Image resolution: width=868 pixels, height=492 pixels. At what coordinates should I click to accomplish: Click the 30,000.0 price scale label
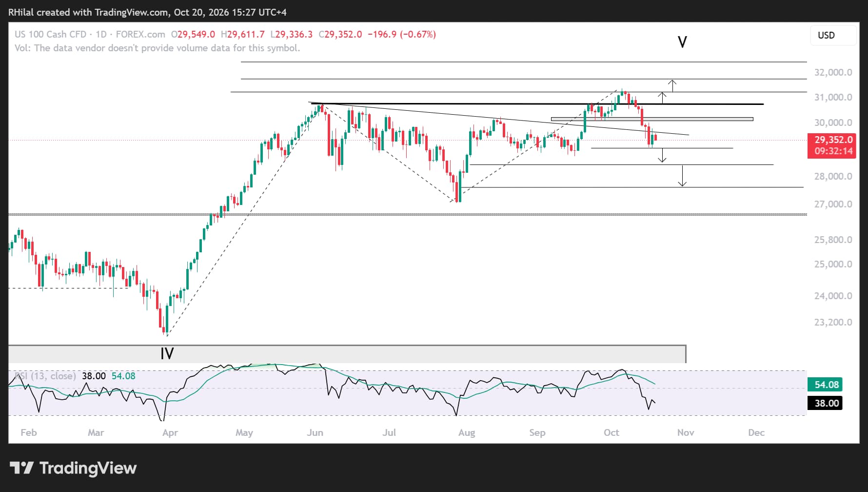point(833,123)
